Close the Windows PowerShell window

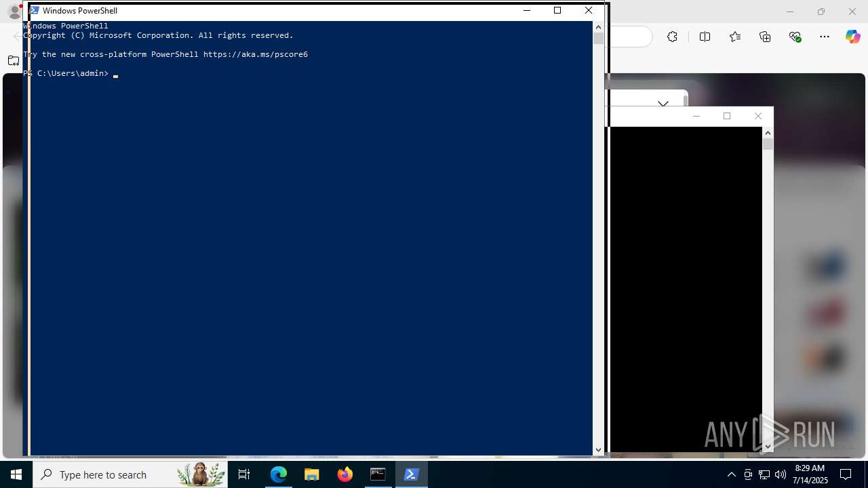[589, 10]
